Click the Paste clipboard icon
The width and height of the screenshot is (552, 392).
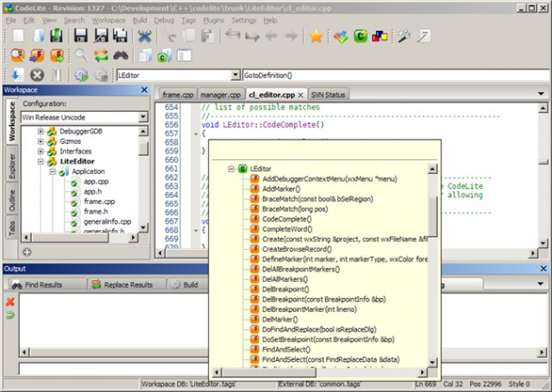point(208,36)
